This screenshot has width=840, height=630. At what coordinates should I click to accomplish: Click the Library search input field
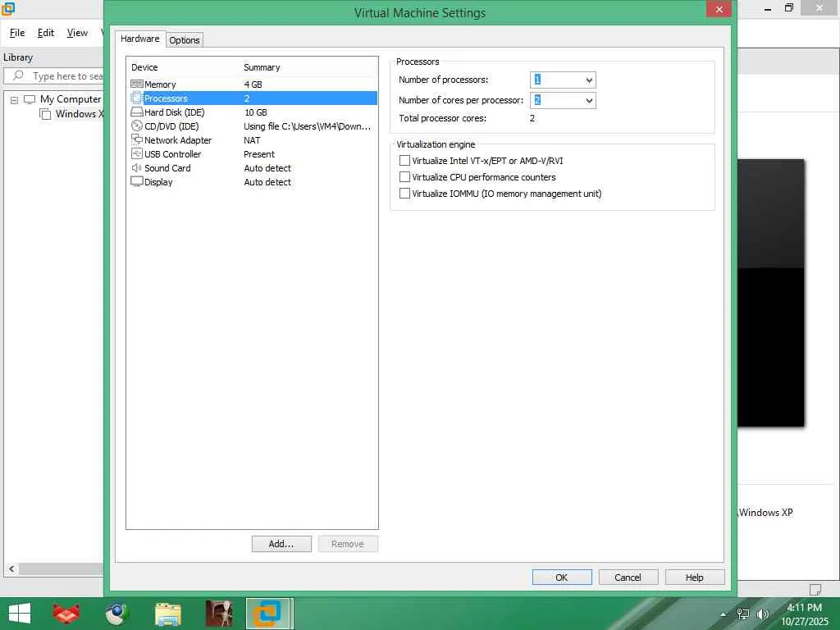[53, 76]
